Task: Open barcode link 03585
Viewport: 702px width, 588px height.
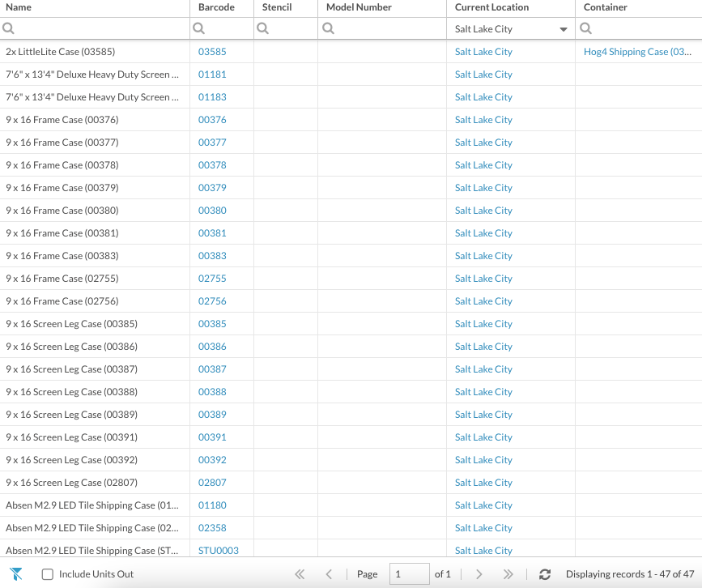Action: click(x=212, y=52)
